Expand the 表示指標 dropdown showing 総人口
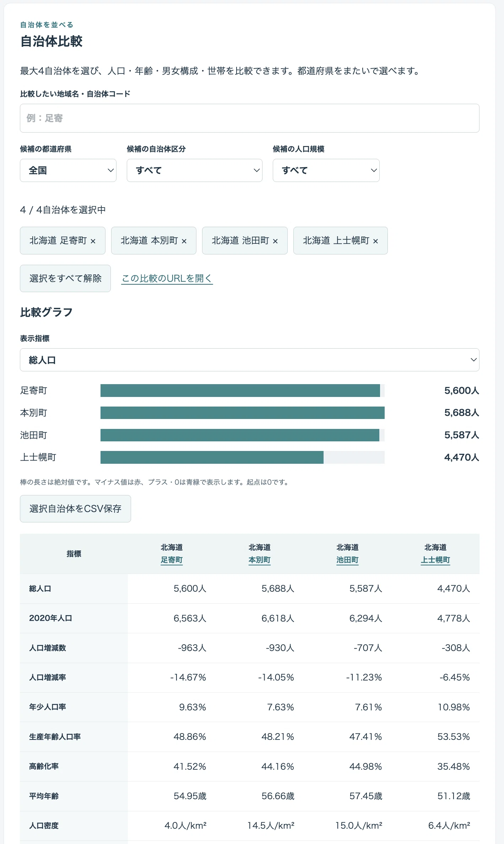This screenshot has height=844, width=504. click(x=250, y=360)
